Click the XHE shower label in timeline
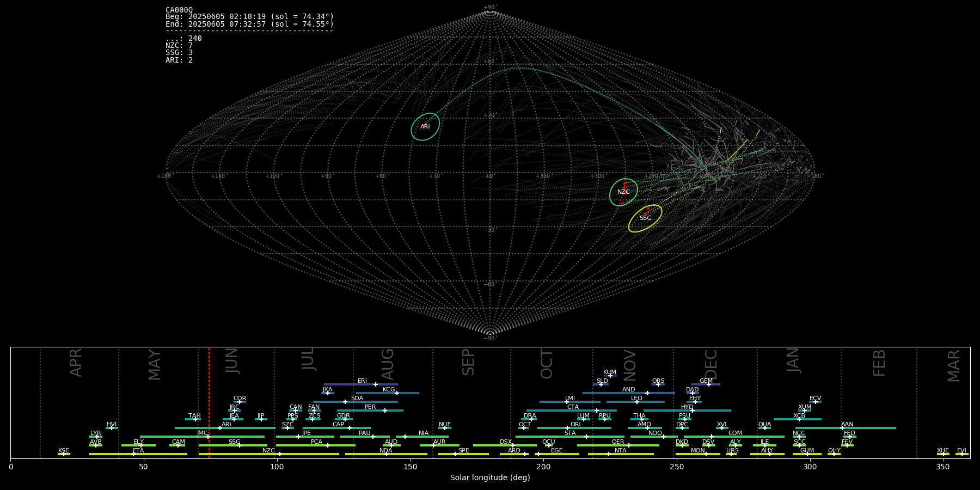Viewport: 980px width, 490px height. [x=943, y=450]
